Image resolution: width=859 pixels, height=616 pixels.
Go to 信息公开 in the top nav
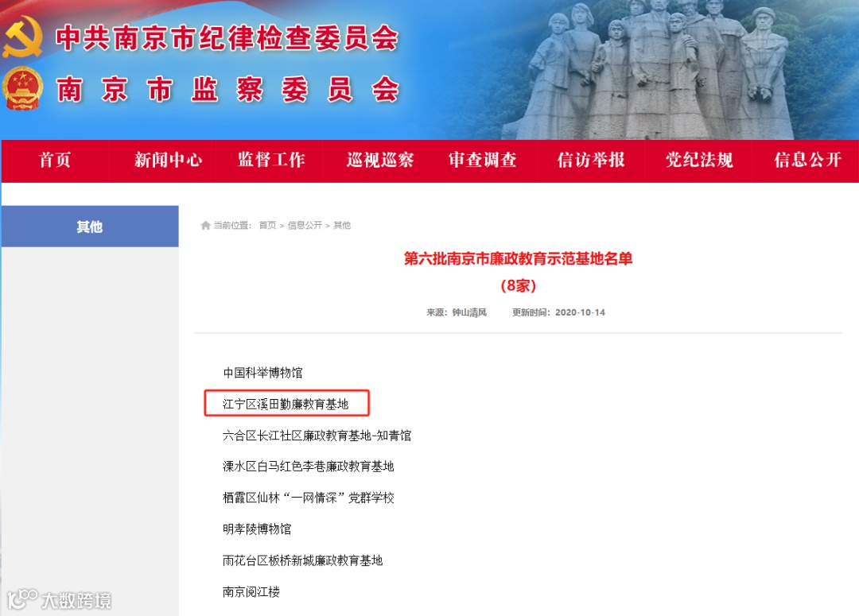tap(807, 160)
